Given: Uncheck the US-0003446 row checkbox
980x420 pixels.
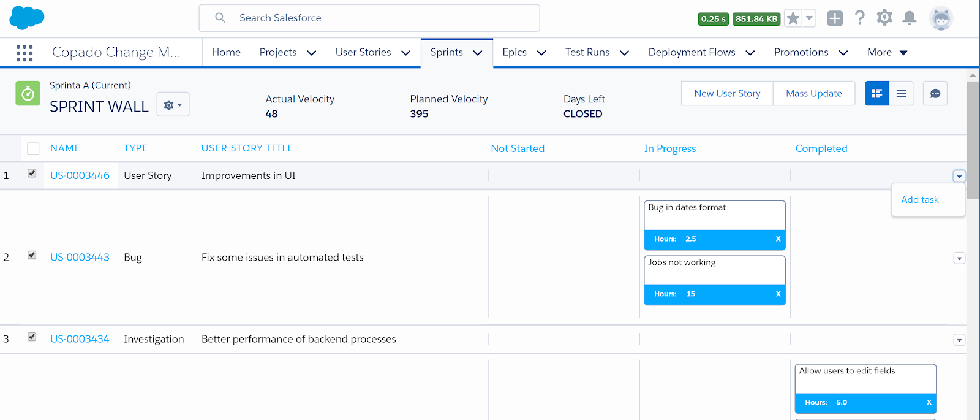Looking at the screenshot, I should click(x=32, y=174).
